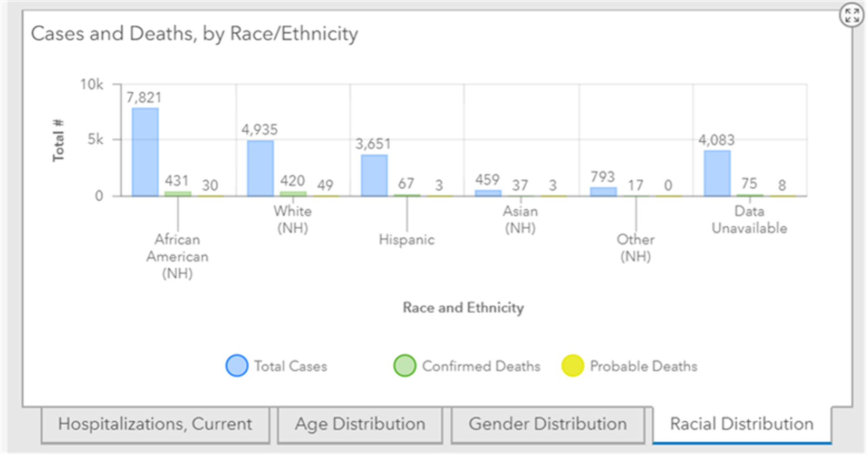Screen dimensions: 868x456
Task: Select the Gender Distribution tab
Action: pos(547,424)
